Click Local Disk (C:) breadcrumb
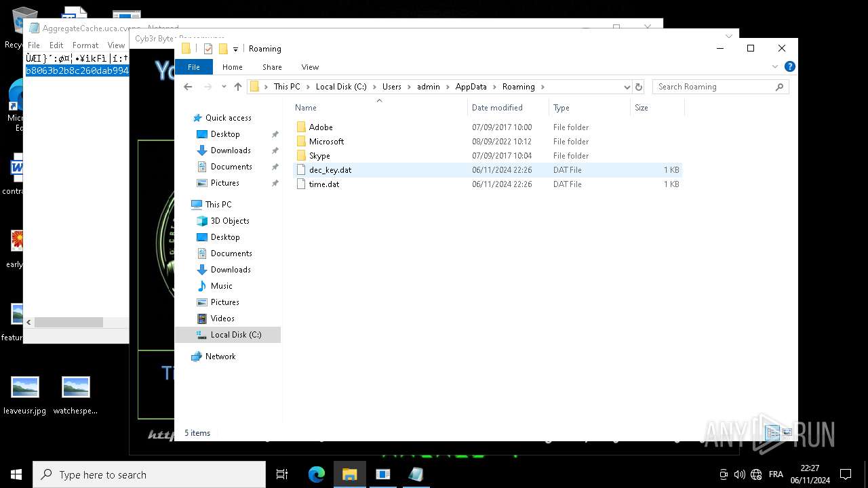This screenshot has width=868, height=488. coord(341,87)
